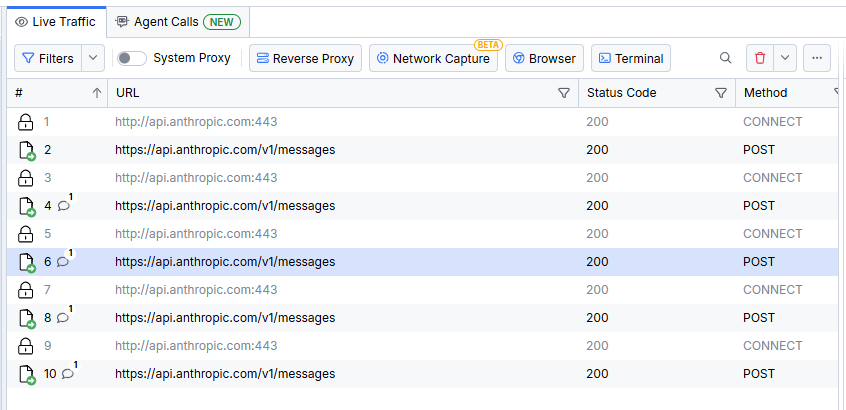Open the Agent Calls tab
Image resolution: width=846 pixels, height=410 pixels.
coord(178,22)
